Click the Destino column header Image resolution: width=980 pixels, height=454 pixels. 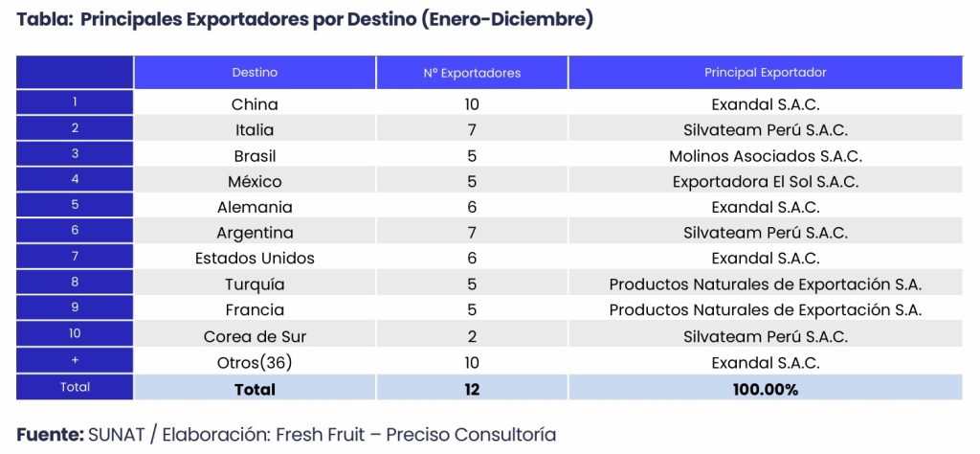(255, 73)
